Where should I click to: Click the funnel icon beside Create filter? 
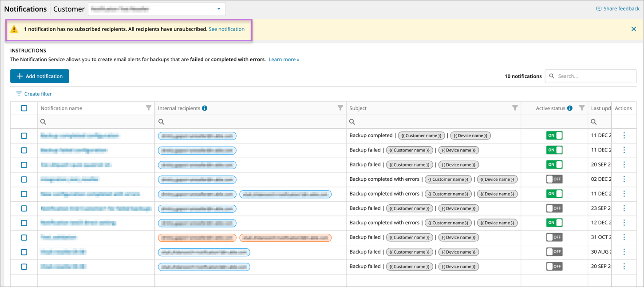pos(19,94)
